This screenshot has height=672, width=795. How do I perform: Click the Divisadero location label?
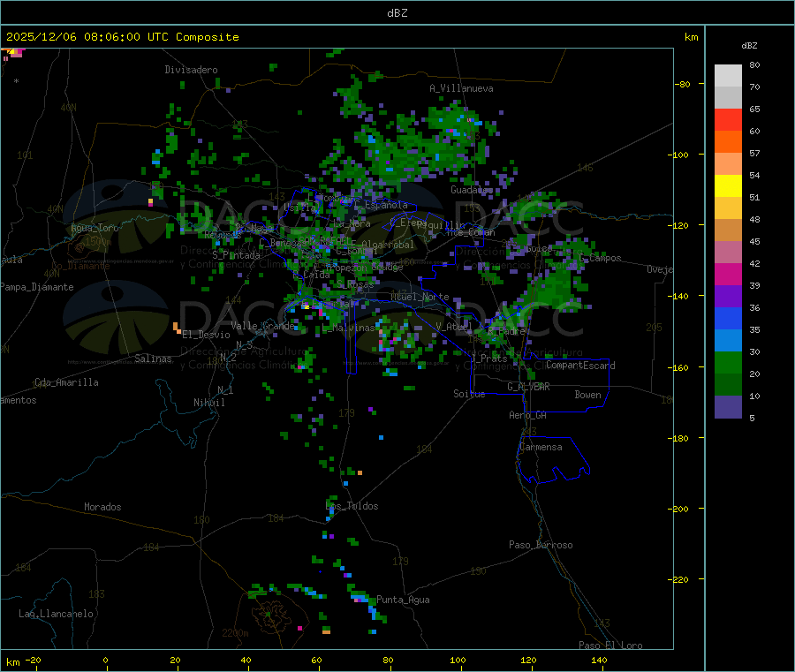click(x=191, y=70)
